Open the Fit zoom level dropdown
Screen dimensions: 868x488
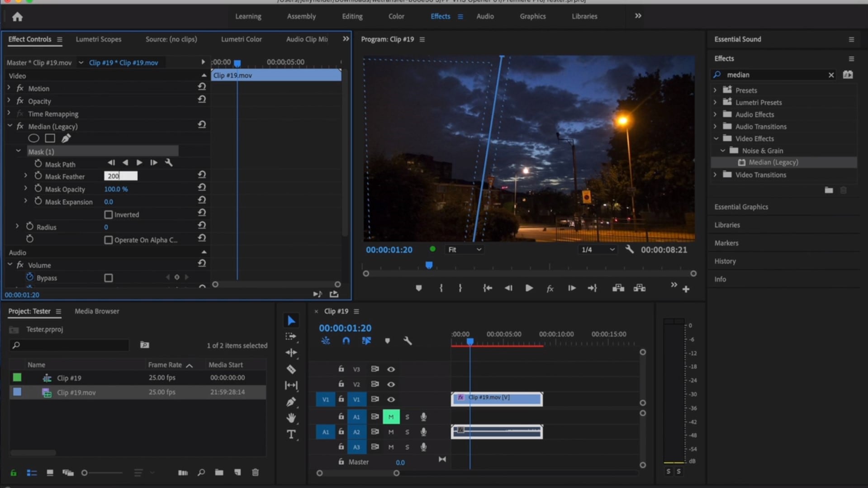click(x=464, y=250)
